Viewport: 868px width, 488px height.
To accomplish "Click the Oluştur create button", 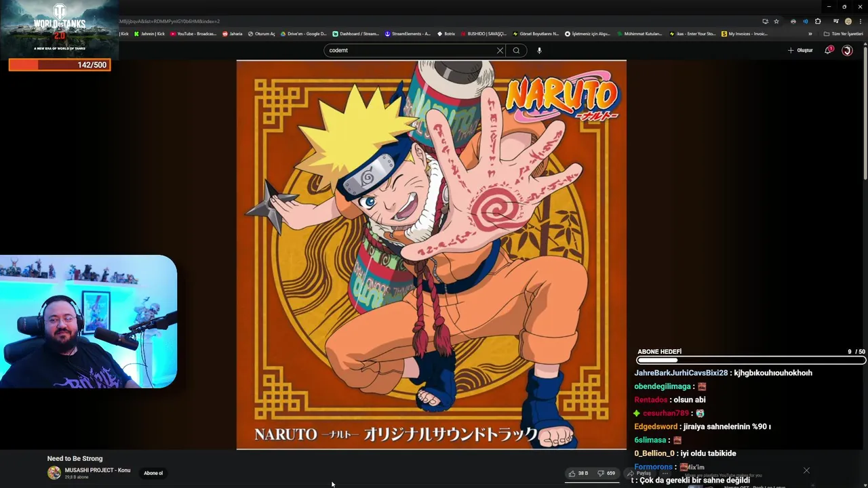I will [800, 50].
